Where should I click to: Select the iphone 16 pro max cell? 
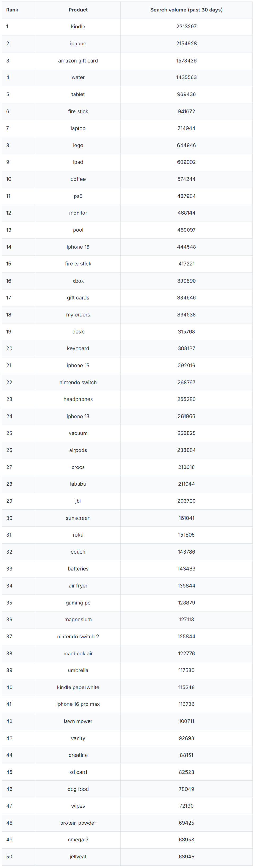[78, 704]
